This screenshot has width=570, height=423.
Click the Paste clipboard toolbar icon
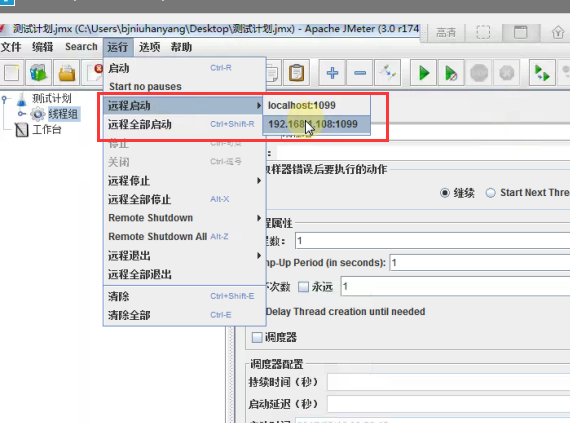[x=296, y=73]
